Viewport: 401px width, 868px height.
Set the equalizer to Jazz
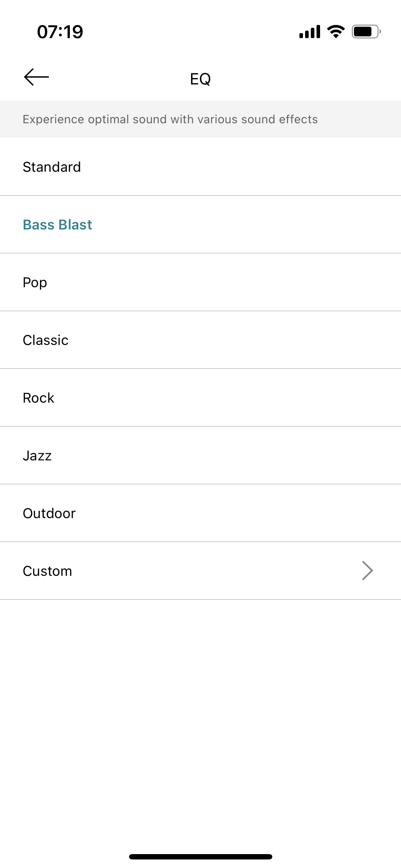[200, 455]
